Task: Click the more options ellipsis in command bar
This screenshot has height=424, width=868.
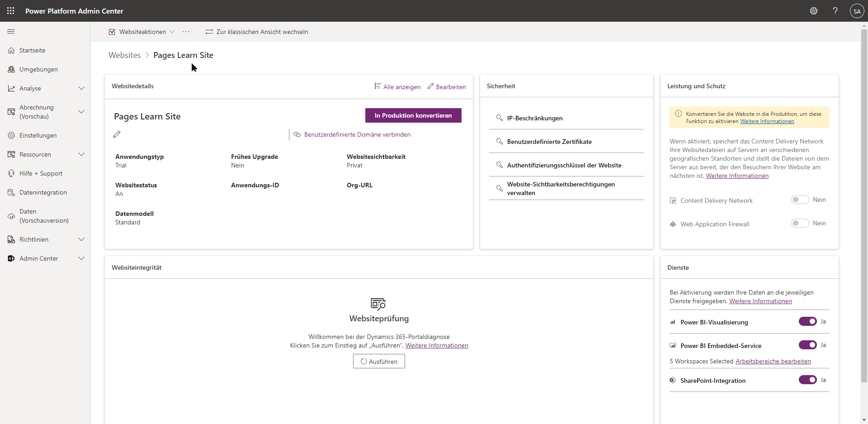Action: click(x=186, y=32)
